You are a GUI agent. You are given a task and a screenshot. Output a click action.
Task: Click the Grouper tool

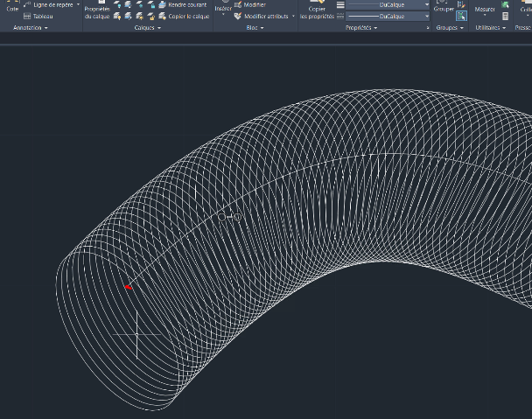pos(444,9)
